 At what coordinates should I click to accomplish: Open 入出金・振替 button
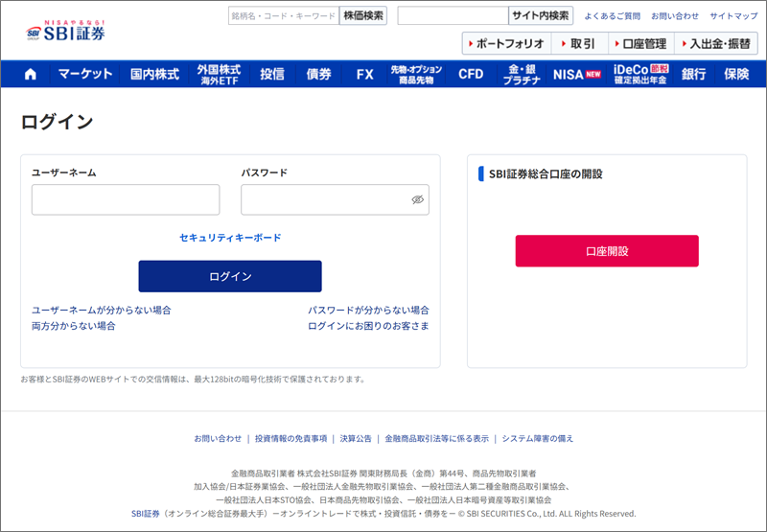[x=716, y=44]
